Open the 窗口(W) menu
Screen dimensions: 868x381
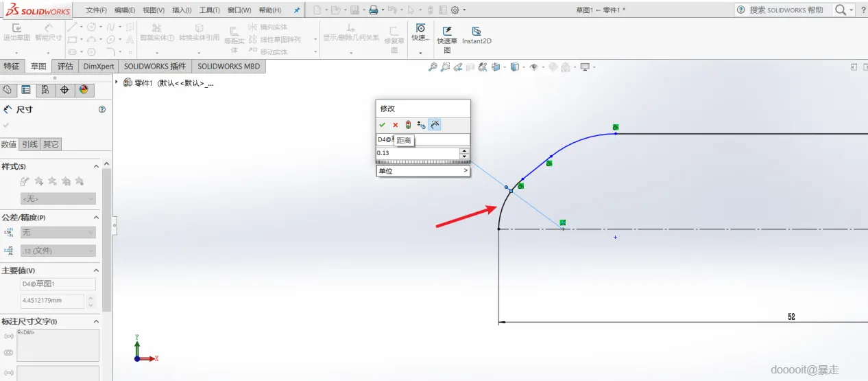tap(239, 10)
